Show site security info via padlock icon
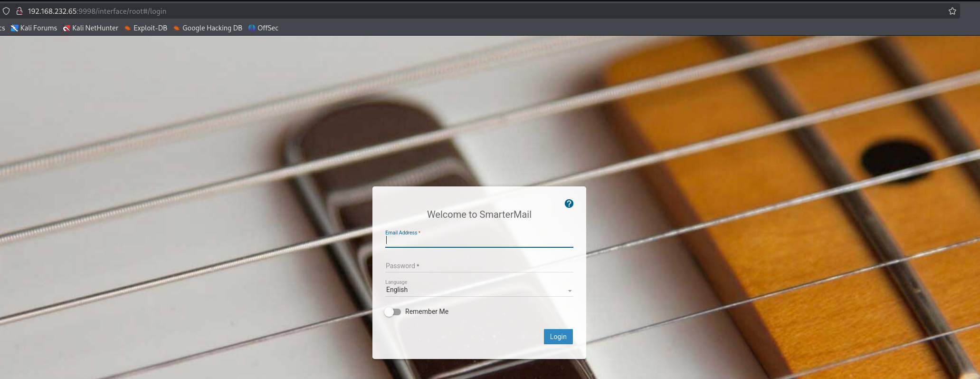 click(19, 11)
